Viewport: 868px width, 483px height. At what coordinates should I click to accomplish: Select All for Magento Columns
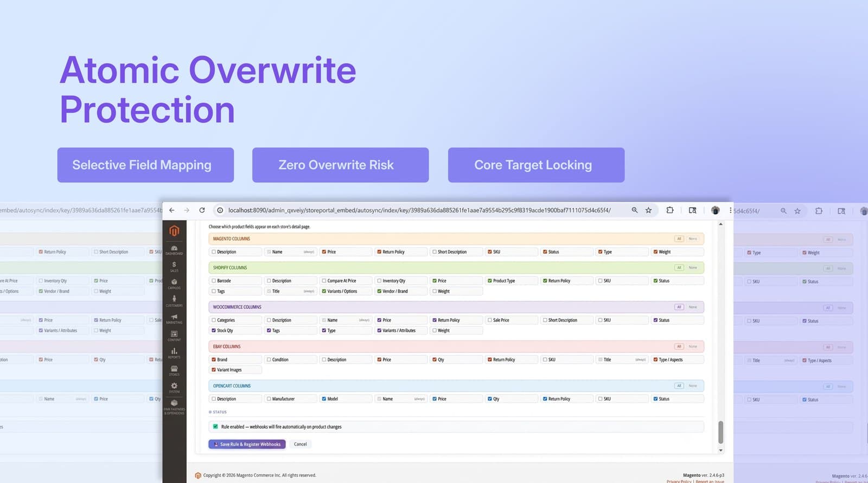point(679,239)
